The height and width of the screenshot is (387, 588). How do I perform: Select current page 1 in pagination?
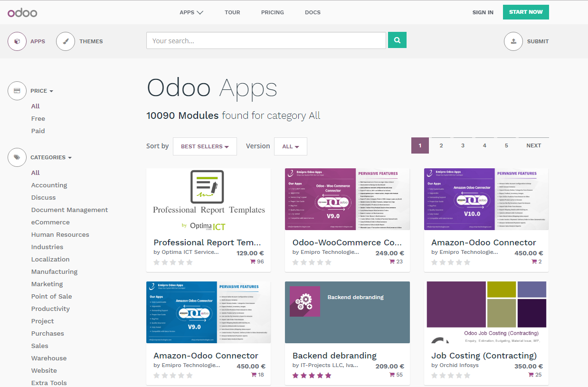click(x=420, y=145)
